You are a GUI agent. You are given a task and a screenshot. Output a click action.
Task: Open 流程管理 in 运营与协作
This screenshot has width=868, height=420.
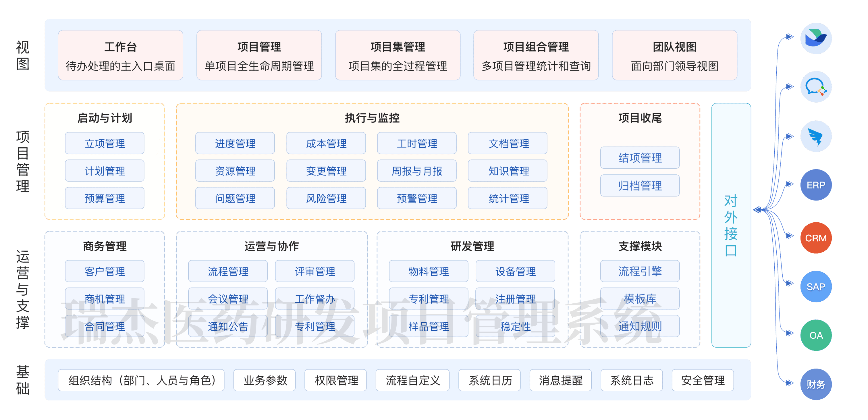click(x=228, y=271)
